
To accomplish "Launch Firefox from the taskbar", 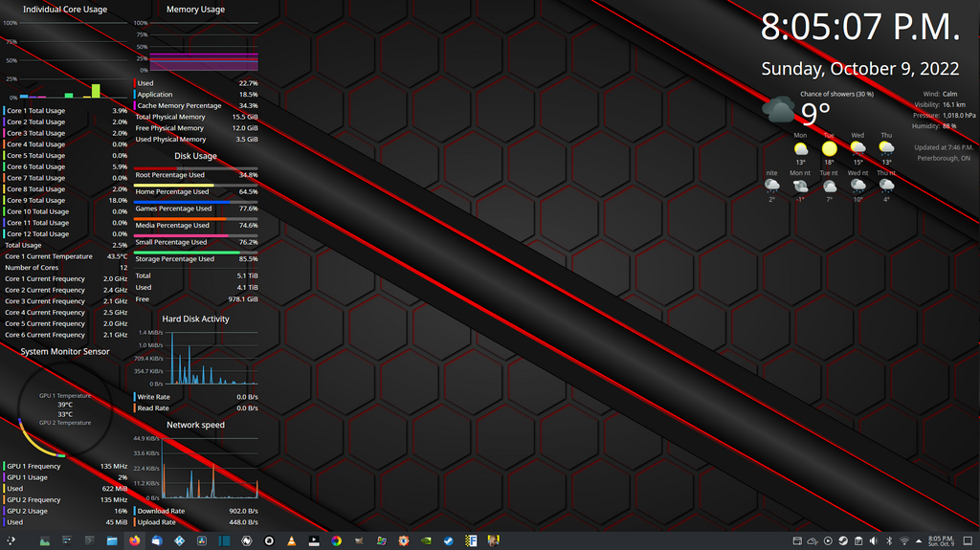I will click(134, 540).
